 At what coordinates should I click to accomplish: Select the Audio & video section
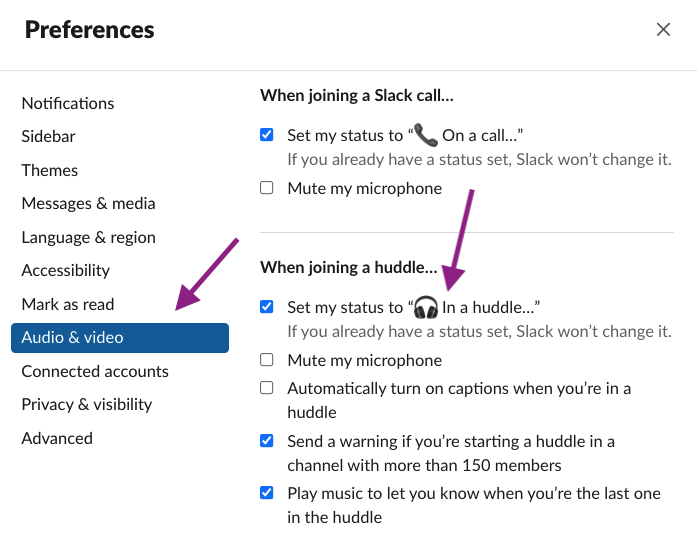point(120,338)
